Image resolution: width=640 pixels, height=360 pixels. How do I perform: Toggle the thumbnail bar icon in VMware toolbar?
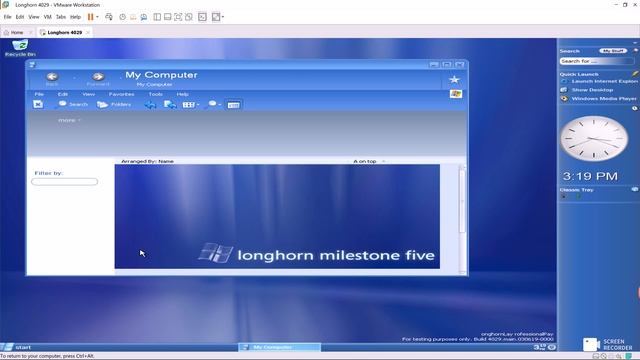[168, 17]
